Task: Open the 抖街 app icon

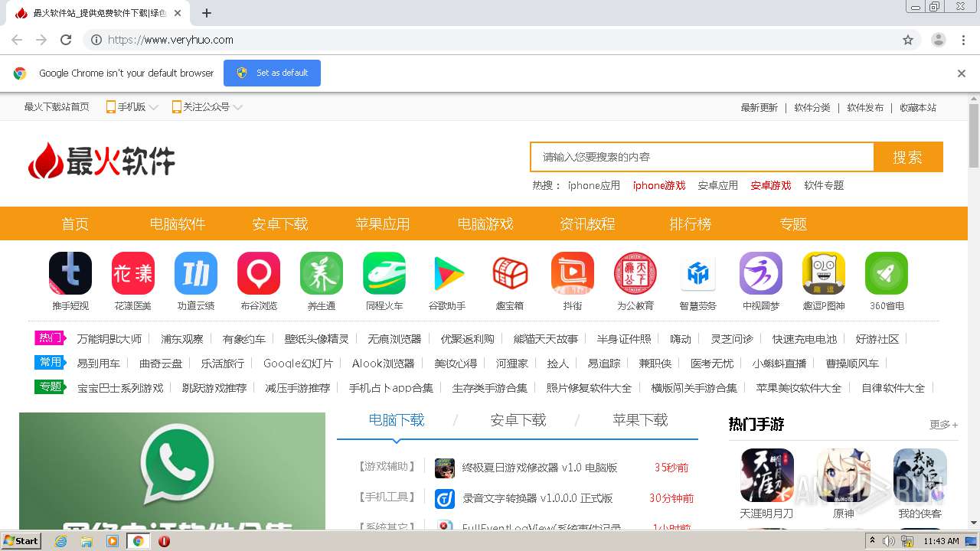Action: pos(573,273)
